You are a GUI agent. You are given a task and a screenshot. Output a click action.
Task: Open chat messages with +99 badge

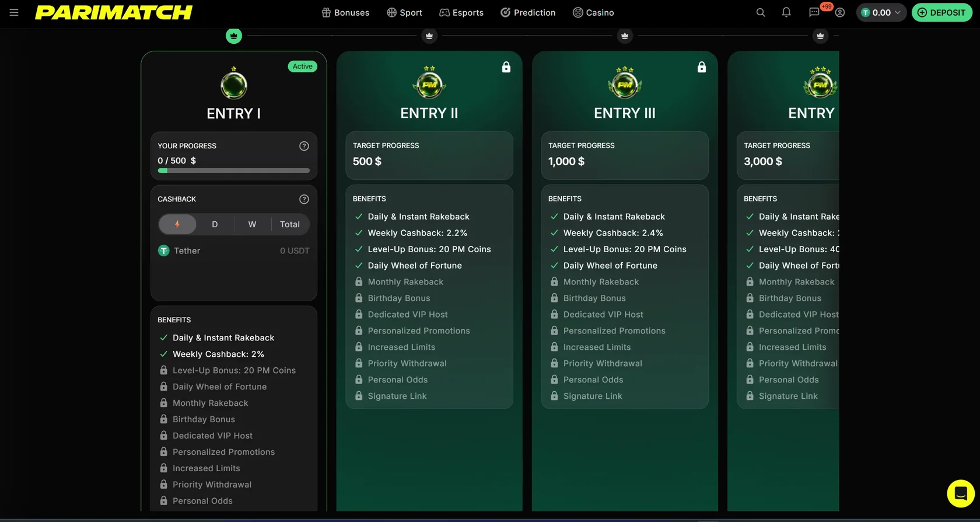click(814, 12)
